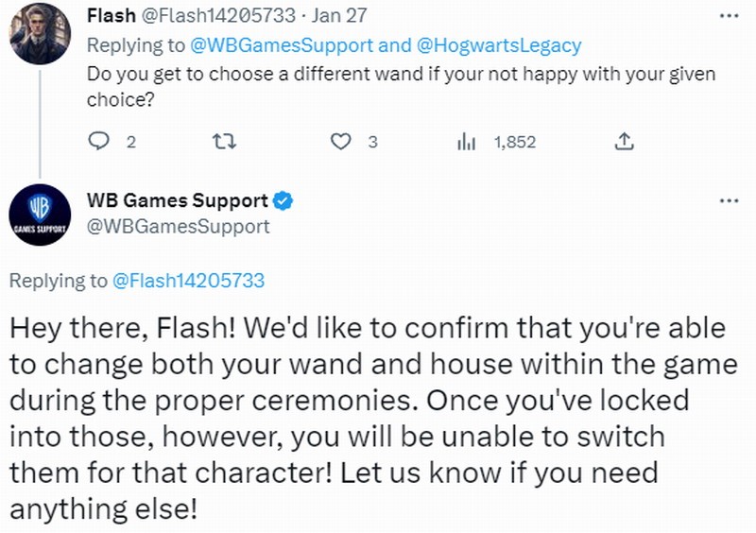This screenshot has height=533, width=756.
Task: Click the blue verified badge
Action: (283, 200)
